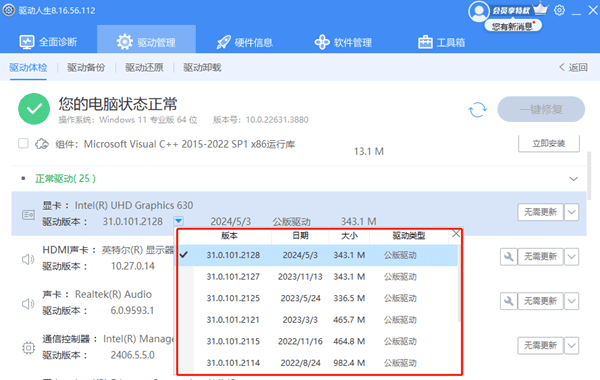The image size is (600, 380).
Task: Choose driver version 31.0.101.2121 from list
Action: [318, 320]
